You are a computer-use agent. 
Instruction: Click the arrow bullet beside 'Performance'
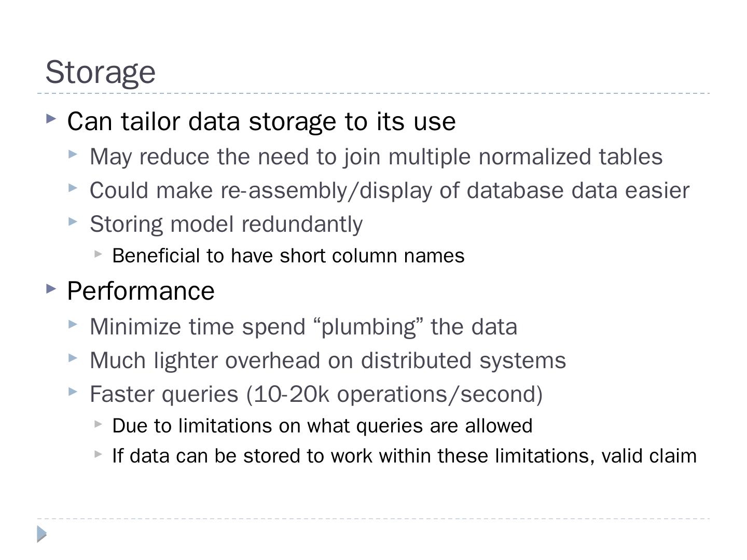tap(51, 288)
